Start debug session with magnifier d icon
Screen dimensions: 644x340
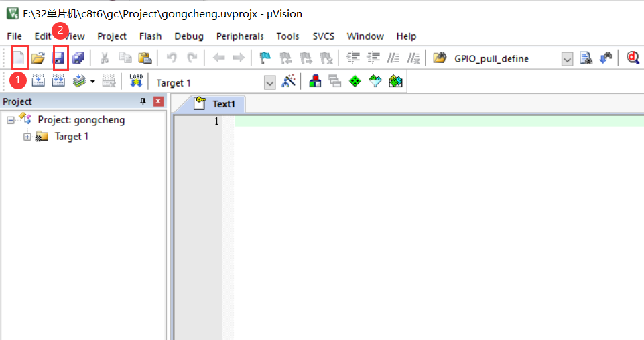(x=633, y=58)
